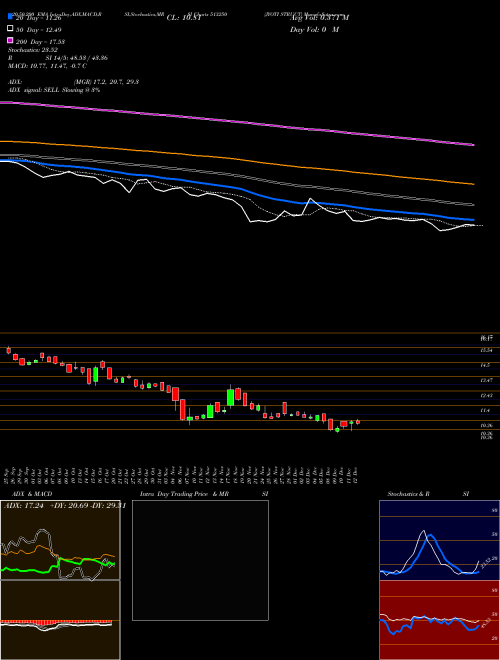Click the 12.43 price axis label

pyautogui.click(x=486, y=396)
